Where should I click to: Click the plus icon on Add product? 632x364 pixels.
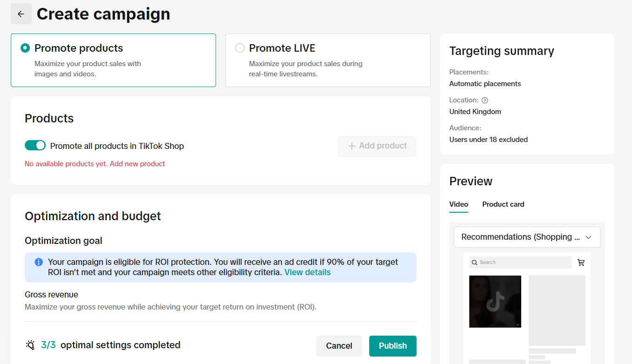(x=352, y=146)
